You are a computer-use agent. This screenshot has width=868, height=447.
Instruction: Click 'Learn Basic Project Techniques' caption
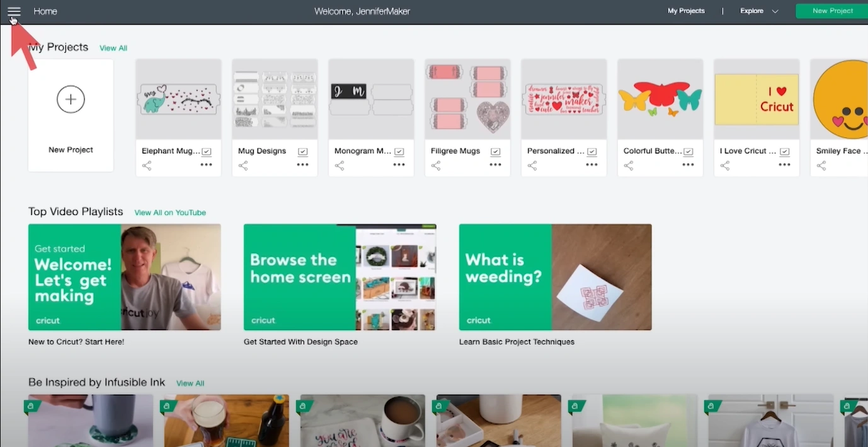tap(517, 342)
